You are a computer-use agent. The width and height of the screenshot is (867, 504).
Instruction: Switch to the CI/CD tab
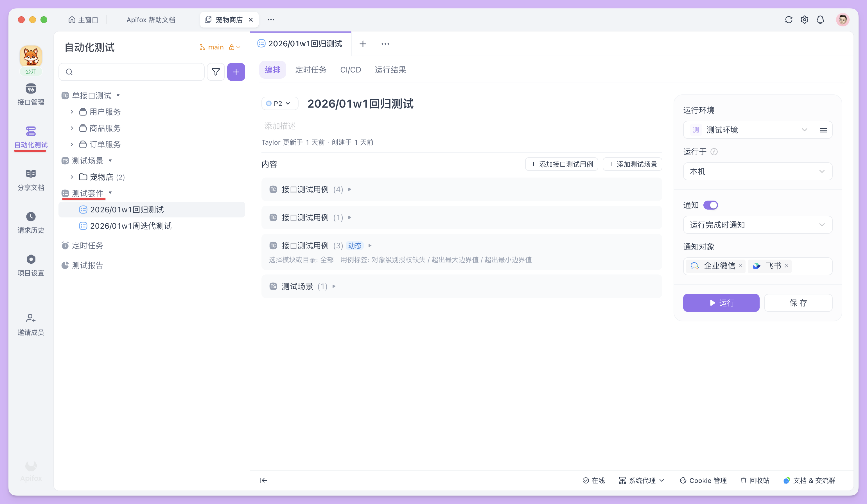[x=351, y=70]
